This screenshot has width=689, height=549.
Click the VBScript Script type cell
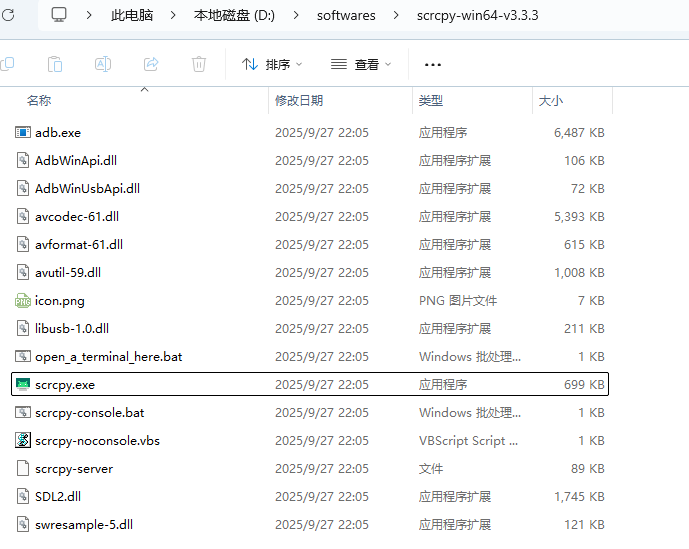click(468, 441)
